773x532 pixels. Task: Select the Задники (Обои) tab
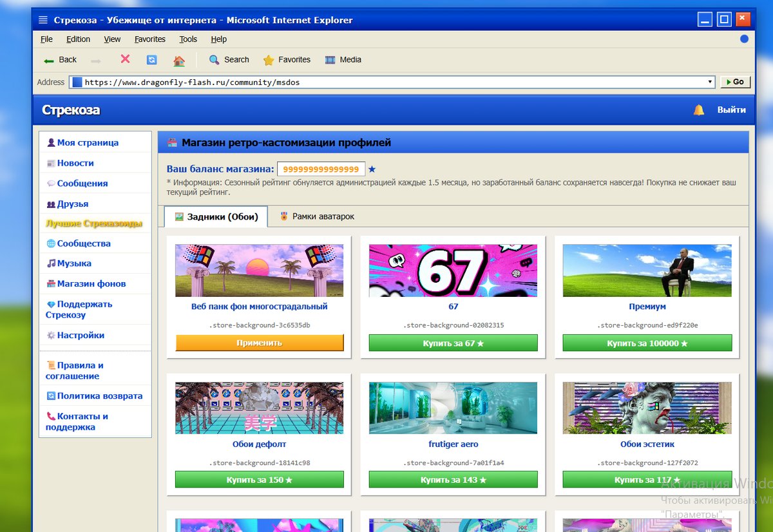(x=216, y=216)
